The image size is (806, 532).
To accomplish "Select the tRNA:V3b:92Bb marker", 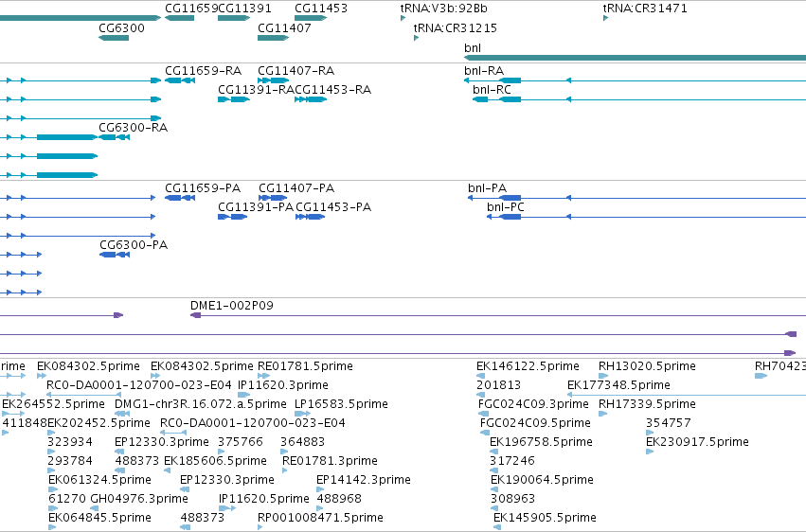I will (x=403, y=18).
